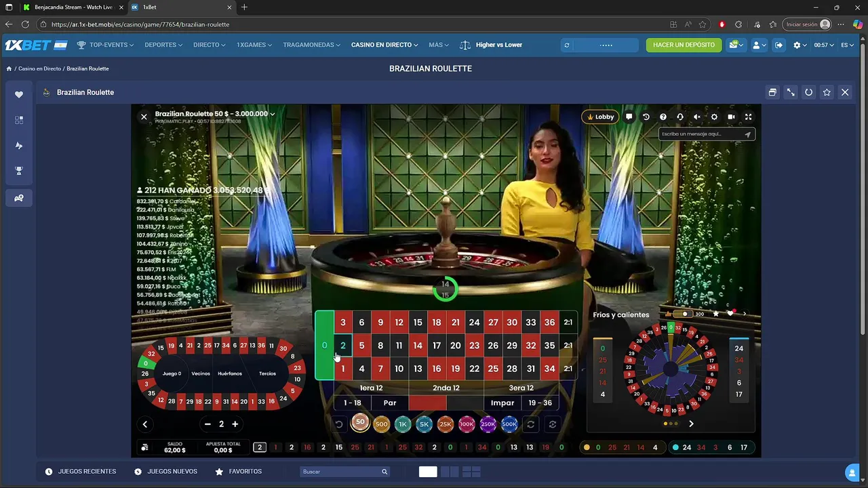Bet on Huérfanos in racetrack
The height and width of the screenshot is (488, 868).
point(230,373)
